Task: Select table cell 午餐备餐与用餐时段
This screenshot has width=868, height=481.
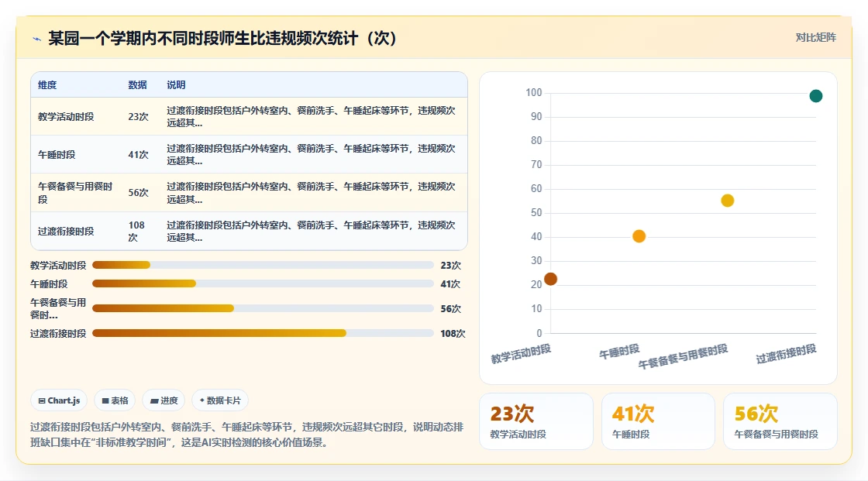Action: 75,193
